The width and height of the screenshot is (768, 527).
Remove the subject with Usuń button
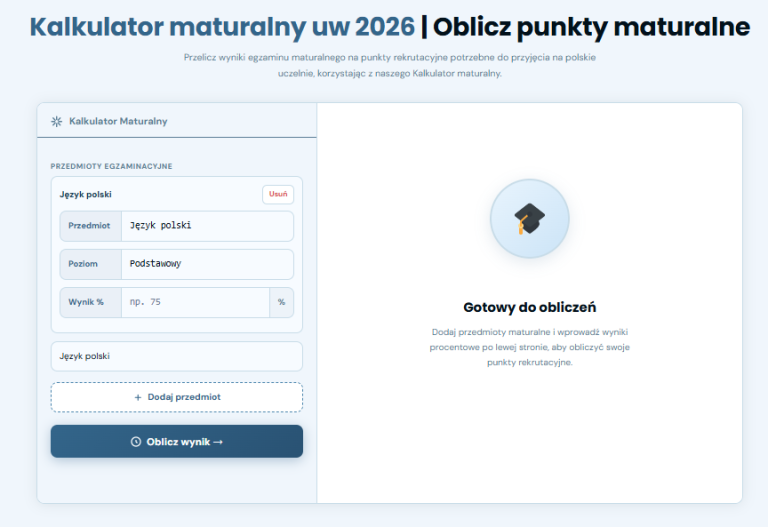click(278, 194)
